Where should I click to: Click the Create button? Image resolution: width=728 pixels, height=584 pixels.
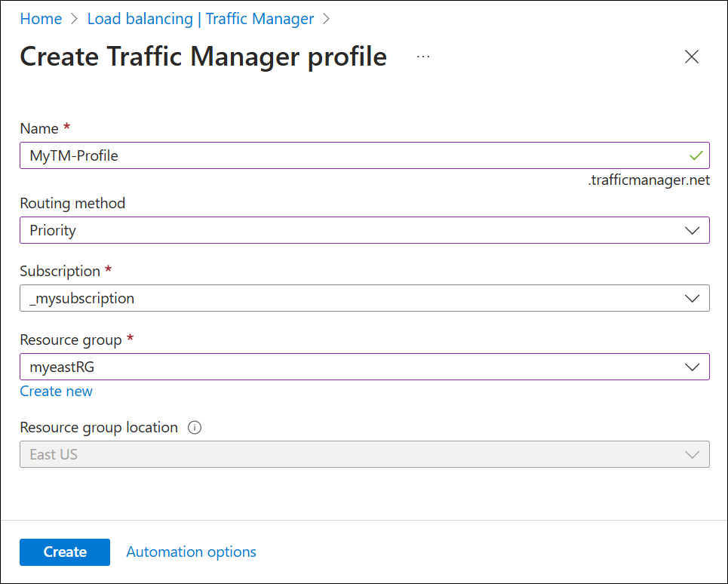[65, 552]
